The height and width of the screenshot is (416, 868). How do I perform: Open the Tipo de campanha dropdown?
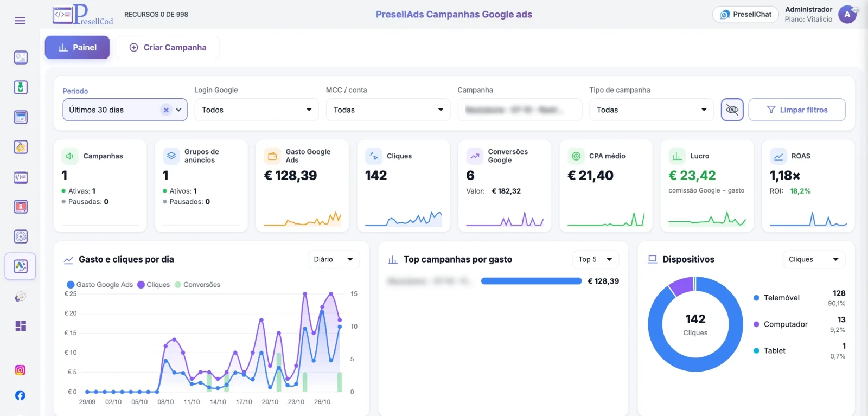tap(652, 110)
